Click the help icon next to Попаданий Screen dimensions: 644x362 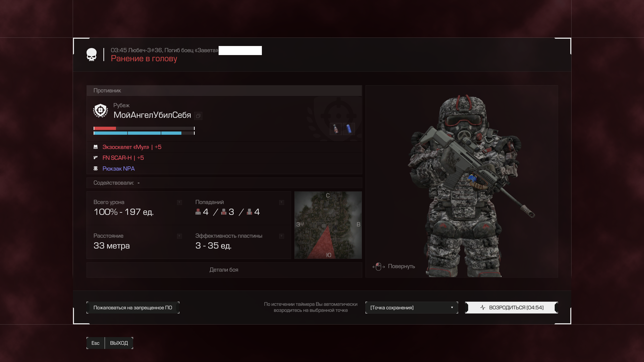[281, 202]
